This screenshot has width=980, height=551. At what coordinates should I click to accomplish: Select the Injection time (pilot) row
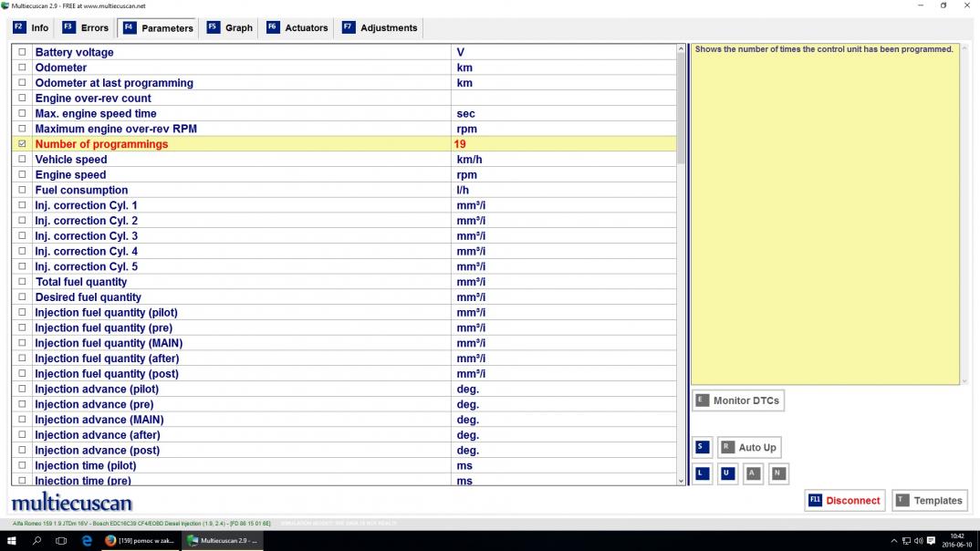(x=344, y=465)
